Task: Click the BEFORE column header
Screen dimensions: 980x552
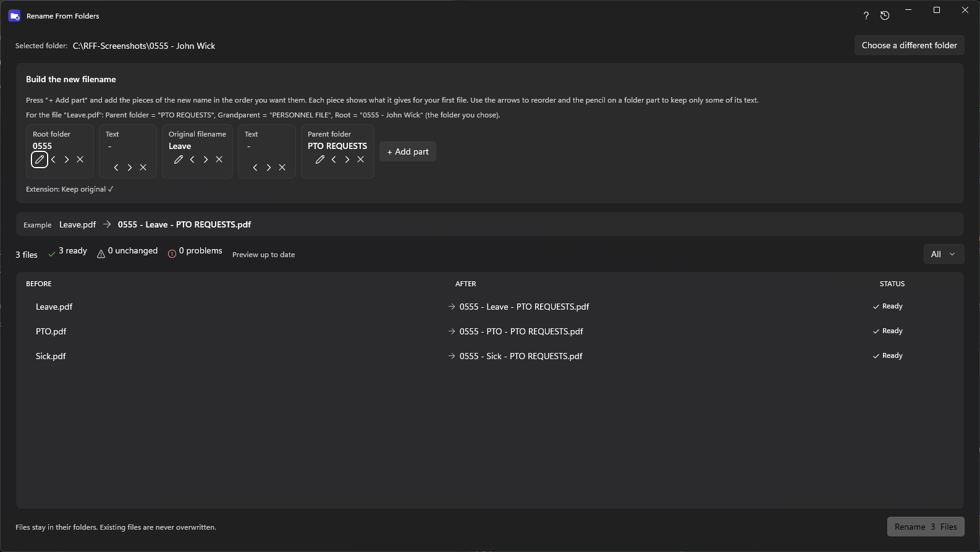Action: pyautogui.click(x=39, y=284)
